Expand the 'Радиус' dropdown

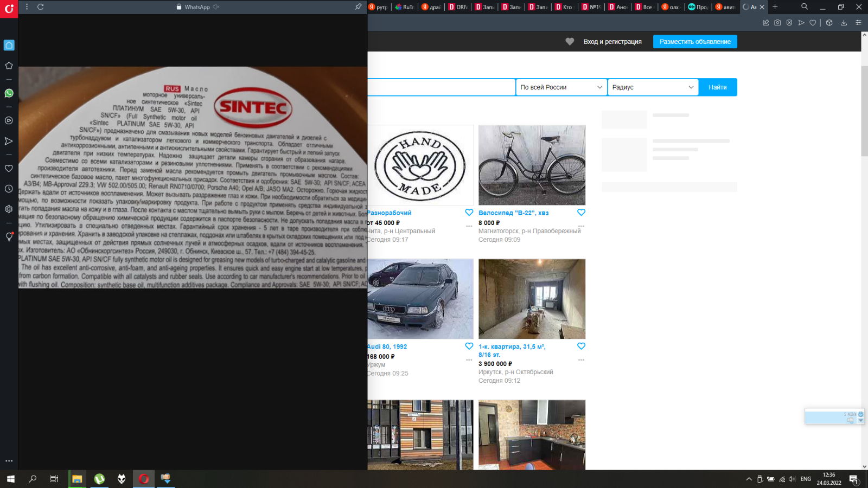(653, 87)
